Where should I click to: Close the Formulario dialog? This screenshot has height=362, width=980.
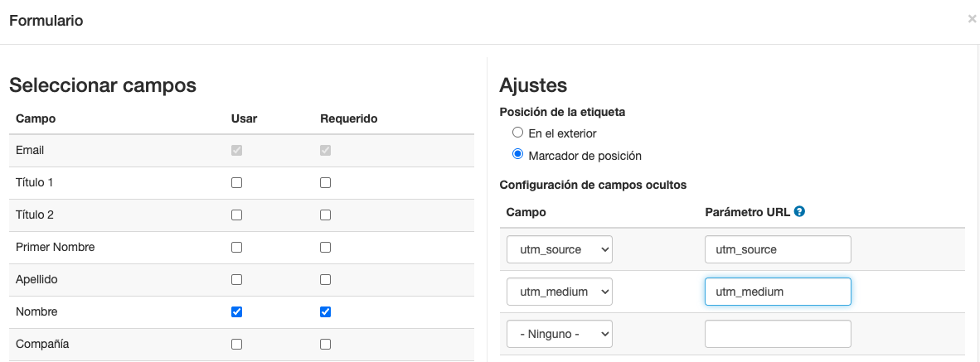click(x=972, y=19)
